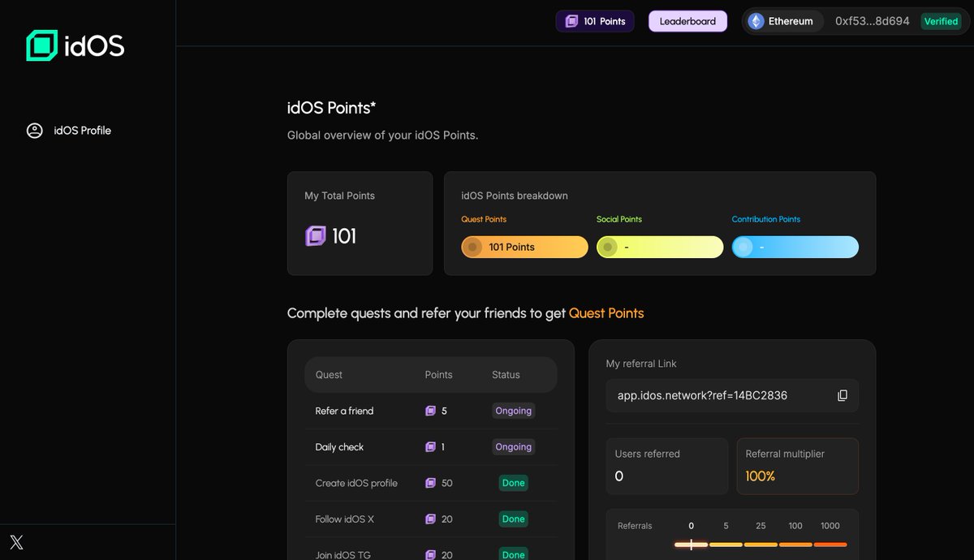Select the Refer a friend quest
974x560 pixels.
click(x=344, y=411)
